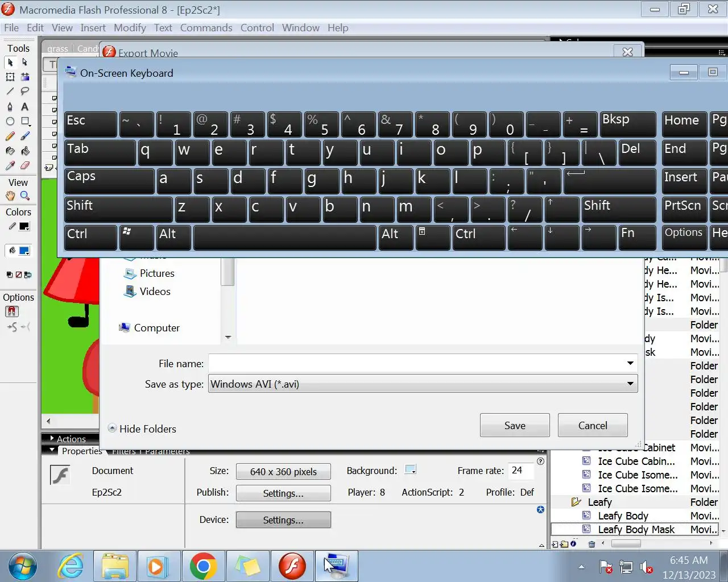Select the Brush tool
Screen dimensions: 728x582
[x=25, y=136]
